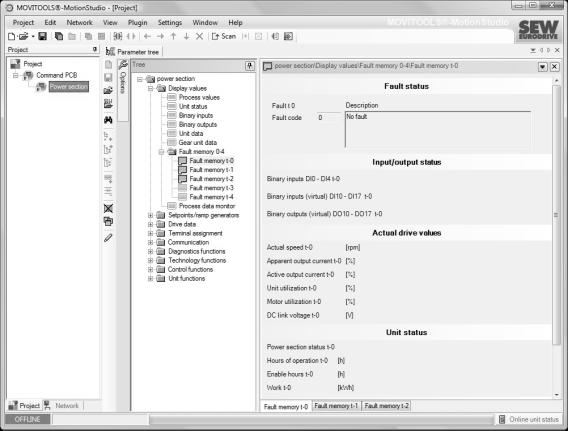Open the View menu
568x431 pixels.
click(x=110, y=22)
